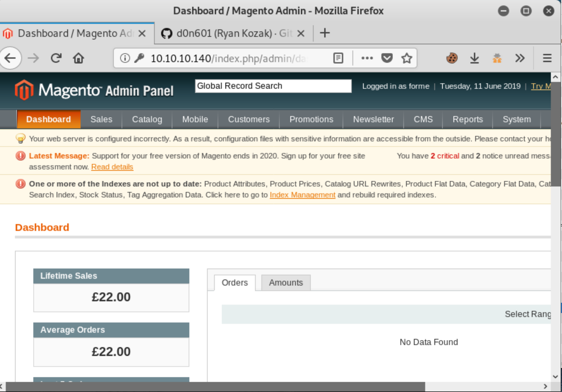The height and width of the screenshot is (392, 562).
Task: Click the browser Forward arrow button
Action: tap(33, 58)
